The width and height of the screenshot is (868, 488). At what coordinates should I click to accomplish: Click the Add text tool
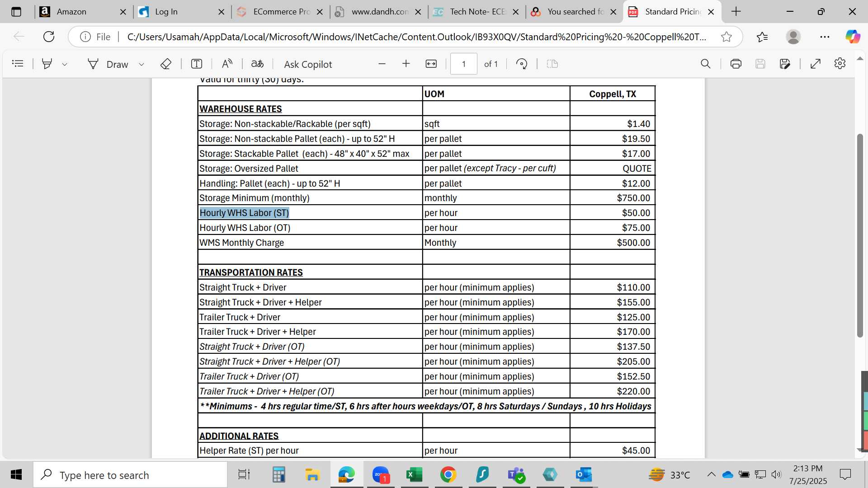coord(197,64)
